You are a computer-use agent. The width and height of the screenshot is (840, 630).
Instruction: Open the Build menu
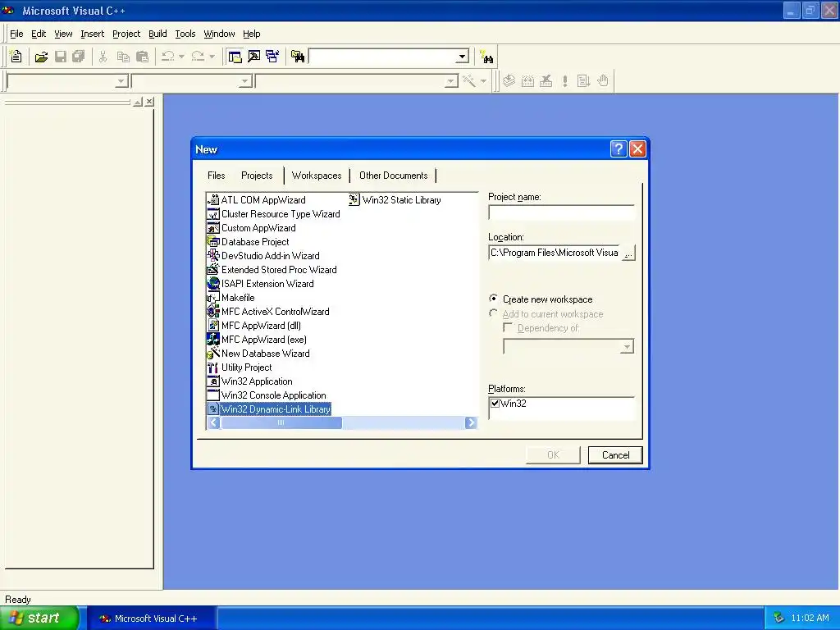(157, 34)
